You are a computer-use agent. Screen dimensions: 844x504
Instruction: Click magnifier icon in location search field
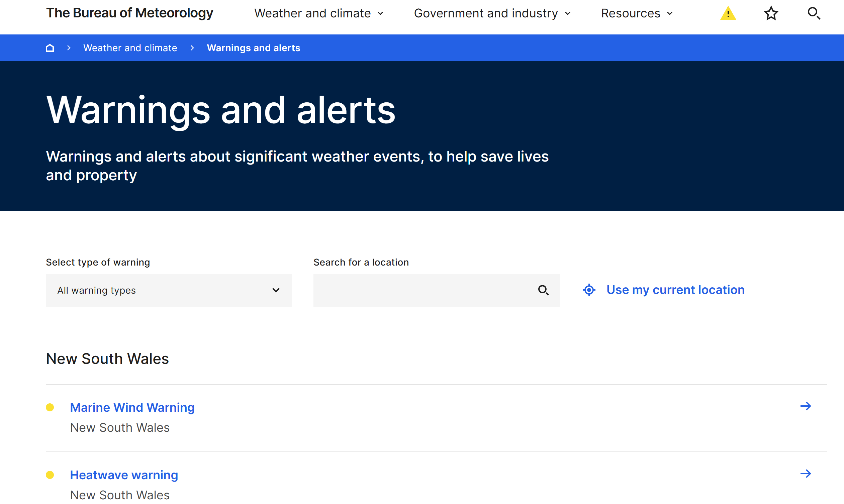[x=543, y=290]
